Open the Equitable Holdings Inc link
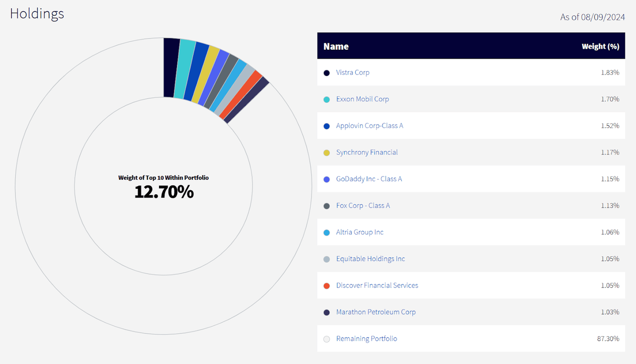This screenshot has width=636, height=364. tap(371, 259)
